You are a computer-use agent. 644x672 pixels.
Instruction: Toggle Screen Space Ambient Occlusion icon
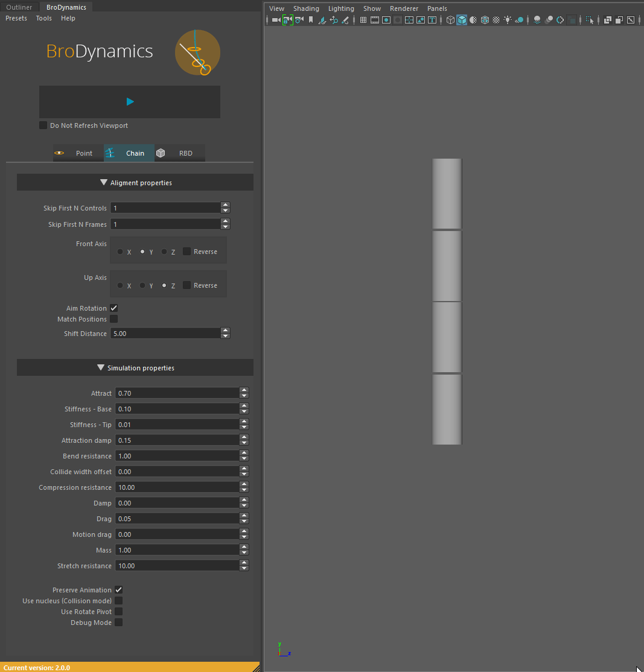[x=537, y=20]
